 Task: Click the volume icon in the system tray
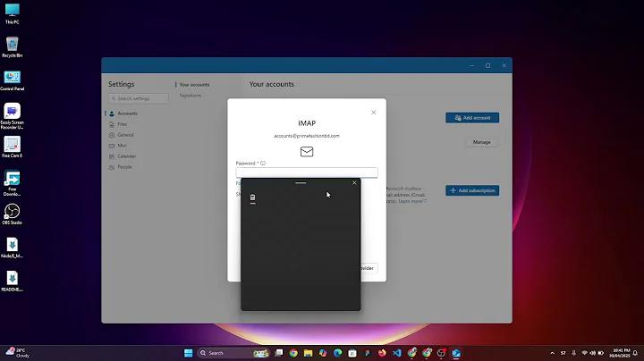(x=593, y=353)
